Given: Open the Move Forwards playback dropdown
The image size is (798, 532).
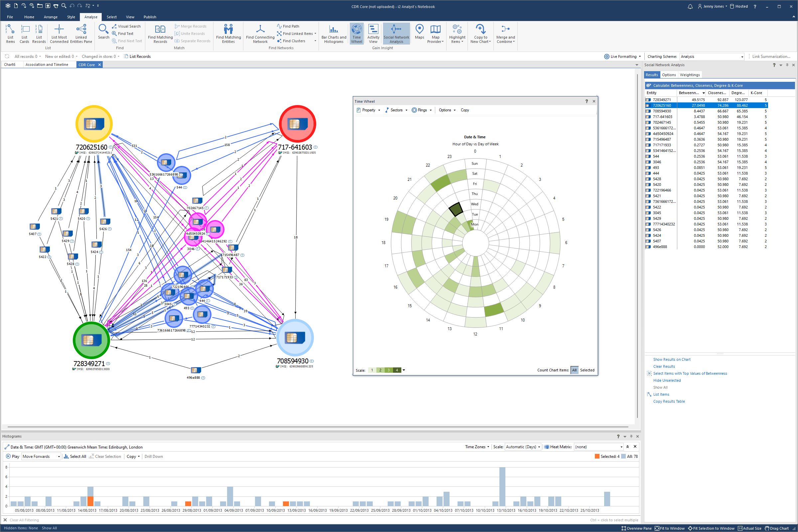Looking at the screenshot, I should [40, 456].
